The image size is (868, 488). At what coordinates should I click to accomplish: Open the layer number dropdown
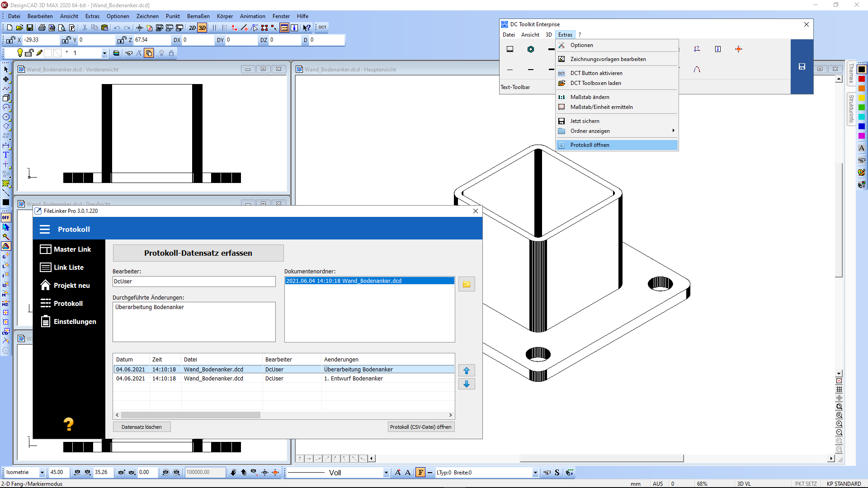point(104,53)
